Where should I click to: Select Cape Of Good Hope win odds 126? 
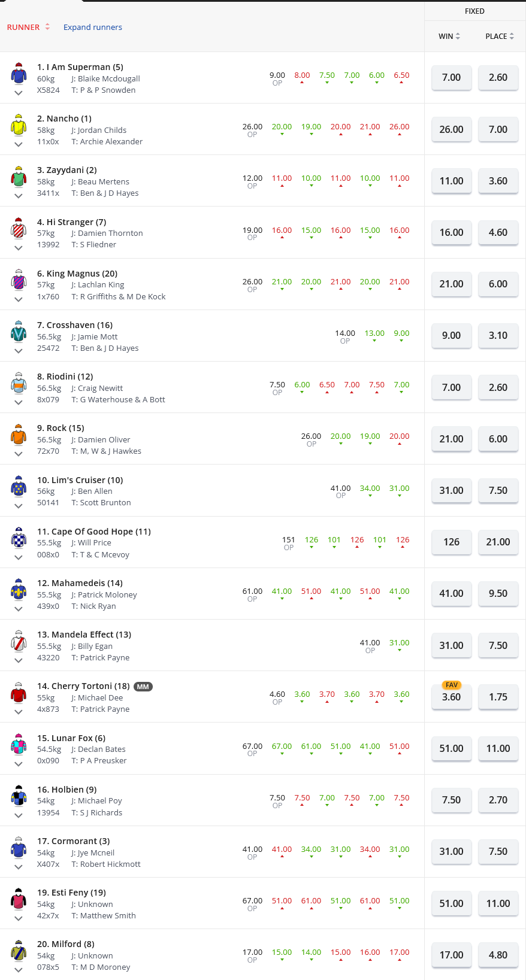[451, 542]
